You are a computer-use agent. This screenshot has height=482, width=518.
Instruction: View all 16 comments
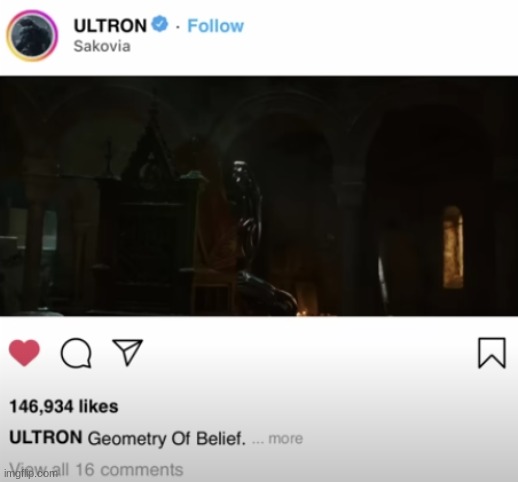(97, 470)
